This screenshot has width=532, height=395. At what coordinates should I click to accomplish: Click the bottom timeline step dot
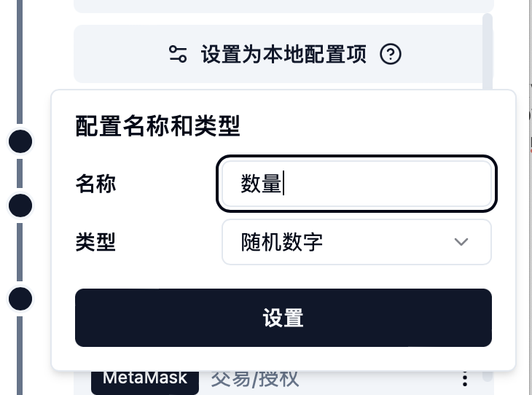point(20,298)
